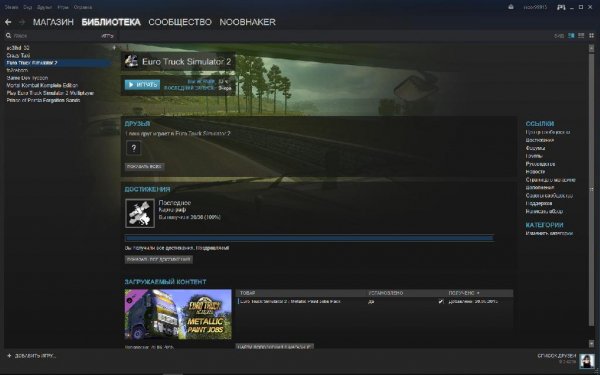
Task: Open the Поддержка link
Action: tap(539, 204)
